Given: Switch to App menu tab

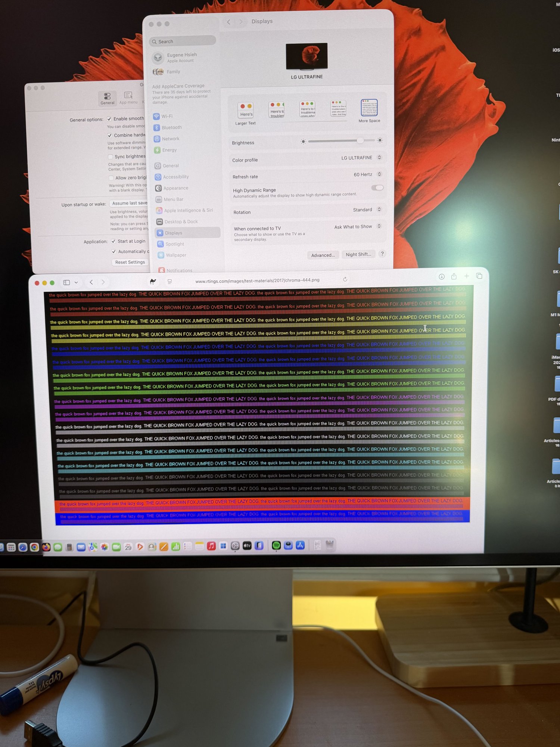Looking at the screenshot, I should pos(128,98).
